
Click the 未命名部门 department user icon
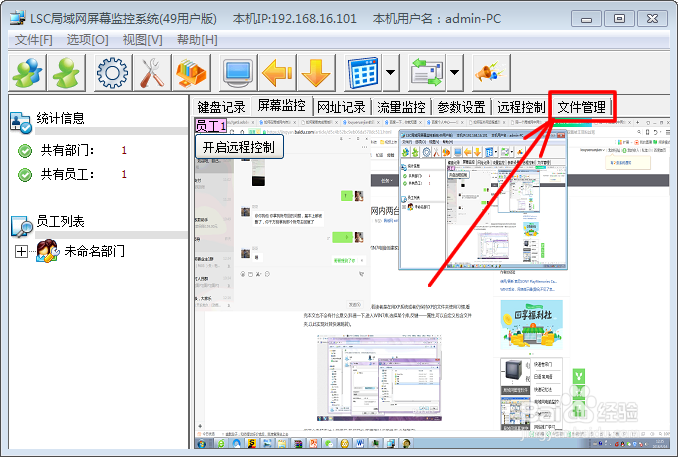click(47, 251)
